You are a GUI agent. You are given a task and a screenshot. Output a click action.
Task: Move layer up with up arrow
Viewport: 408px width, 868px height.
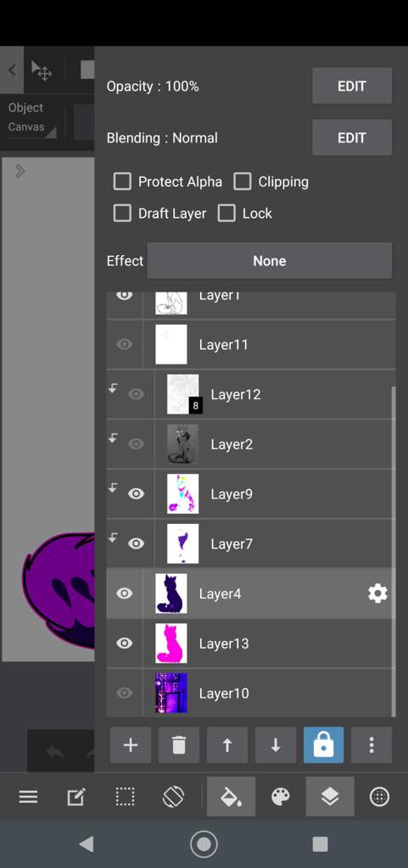pos(227,745)
